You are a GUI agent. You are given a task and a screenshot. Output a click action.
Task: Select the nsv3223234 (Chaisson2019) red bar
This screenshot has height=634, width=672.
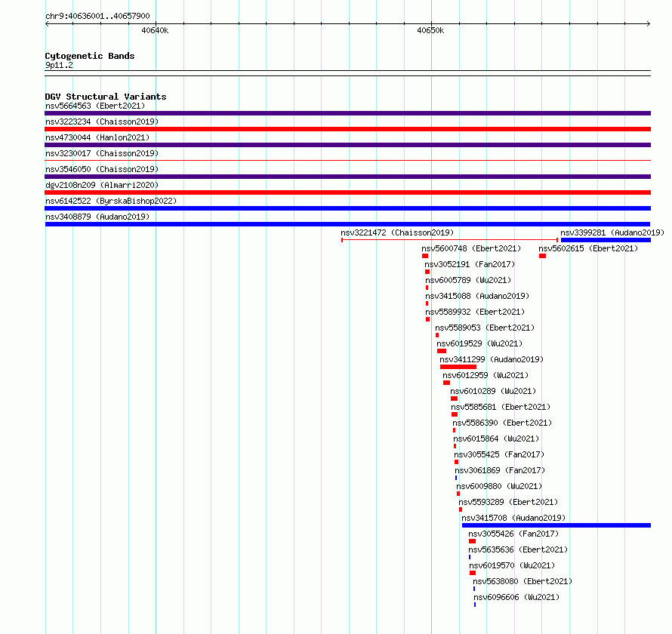coord(347,129)
